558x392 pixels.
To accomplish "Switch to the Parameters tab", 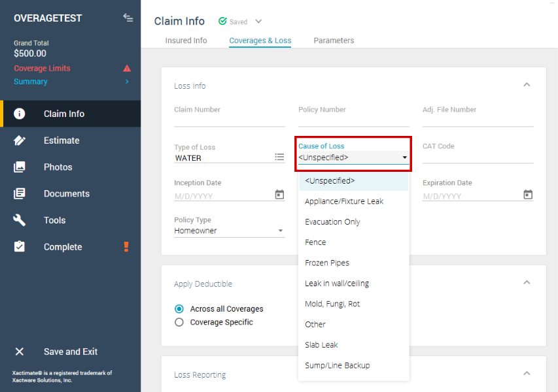I will point(334,41).
